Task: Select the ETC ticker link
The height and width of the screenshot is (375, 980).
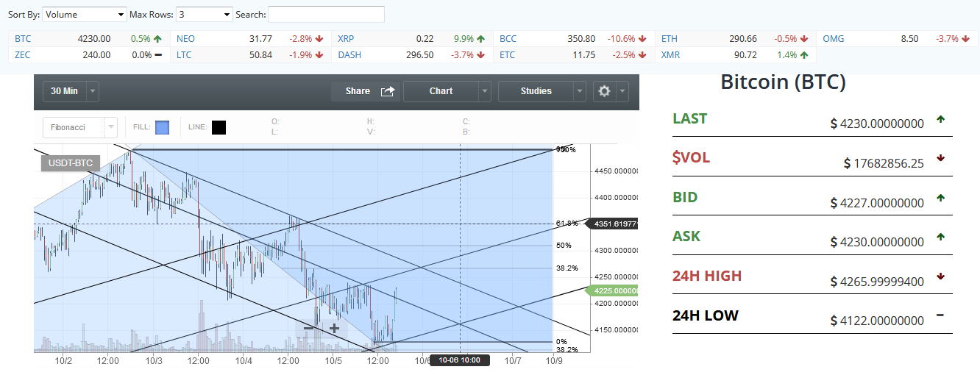Action: [x=508, y=55]
